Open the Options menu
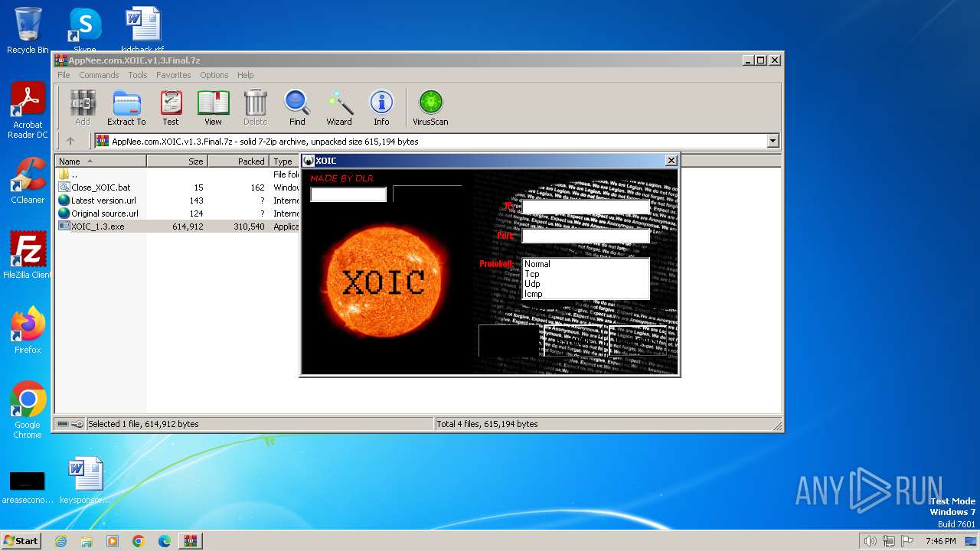 [214, 75]
